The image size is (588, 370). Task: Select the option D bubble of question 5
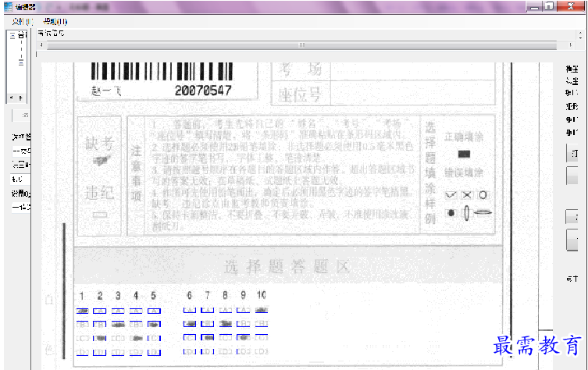click(x=154, y=352)
